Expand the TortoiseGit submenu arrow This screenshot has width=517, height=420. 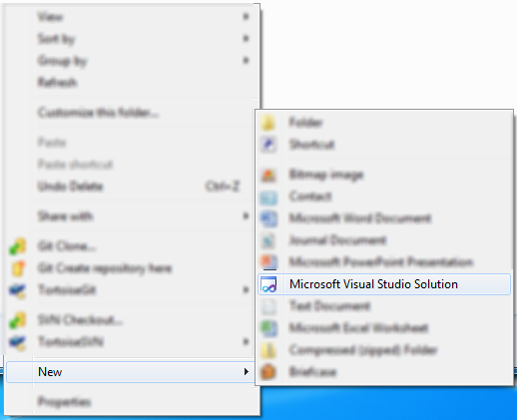point(246,290)
